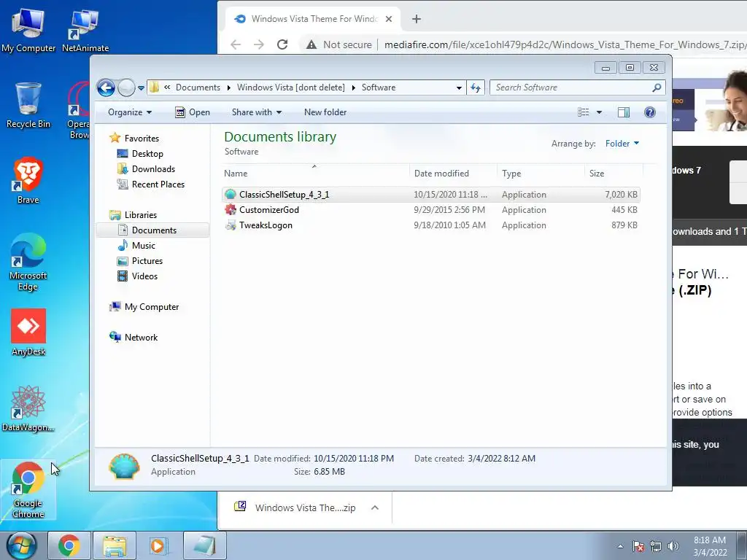747x560 pixels.
Task: Click the CustomizerGod application icon
Action: coord(231,209)
